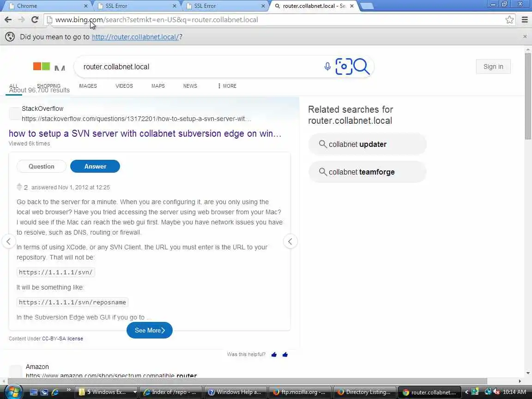Switch to Index of /repo taskbar window

click(171, 392)
